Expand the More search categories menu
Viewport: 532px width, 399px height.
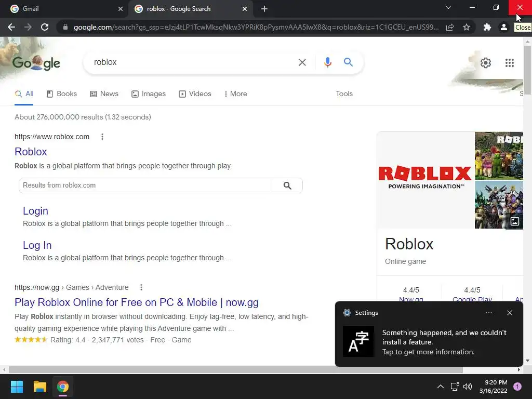coord(235,94)
